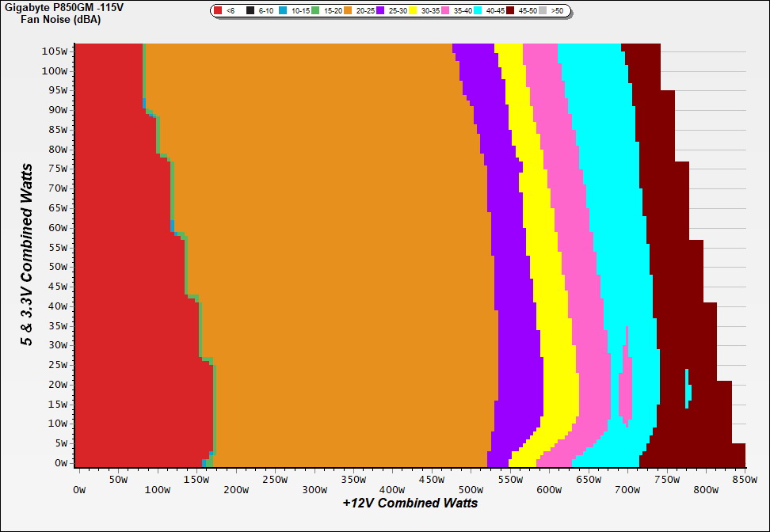This screenshot has width=770, height=532.
Task: Click the green 15-20 legend swatch
Action: pos(315,11)
